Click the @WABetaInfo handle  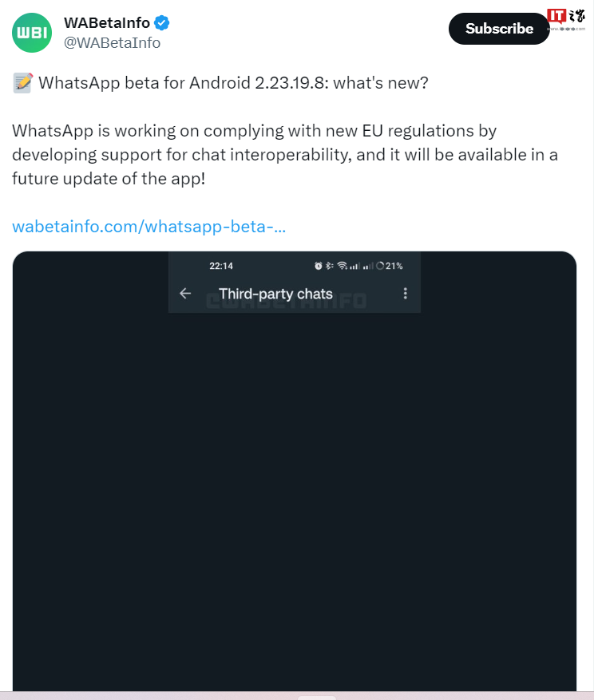pyautogui.click(x=112, y=43)
